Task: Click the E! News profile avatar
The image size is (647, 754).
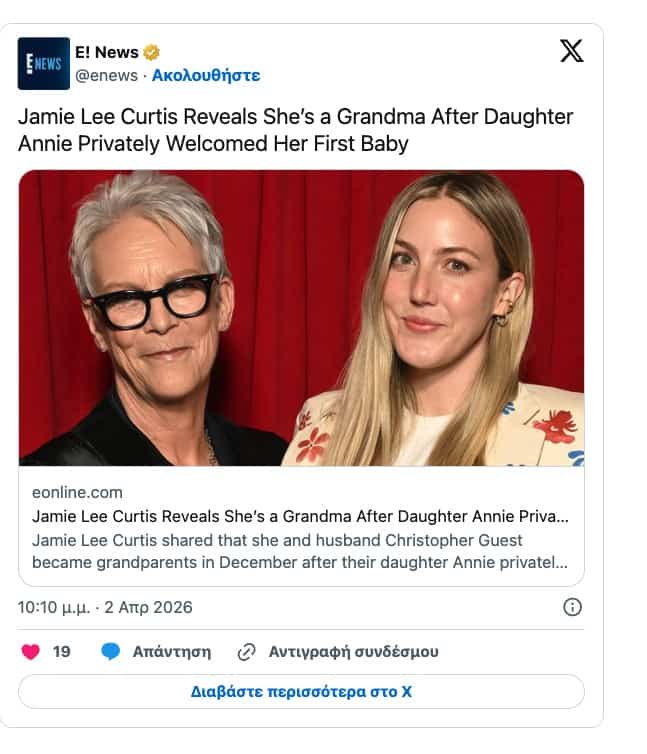Action: pos(44,63)
